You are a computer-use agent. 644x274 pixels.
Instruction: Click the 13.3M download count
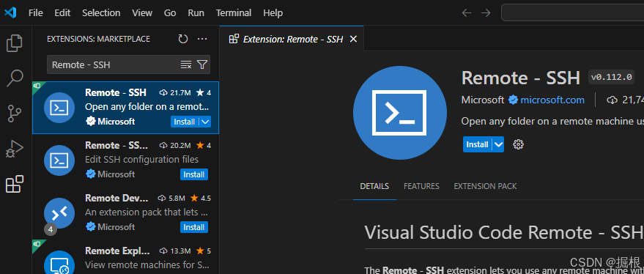coord(175,251)
